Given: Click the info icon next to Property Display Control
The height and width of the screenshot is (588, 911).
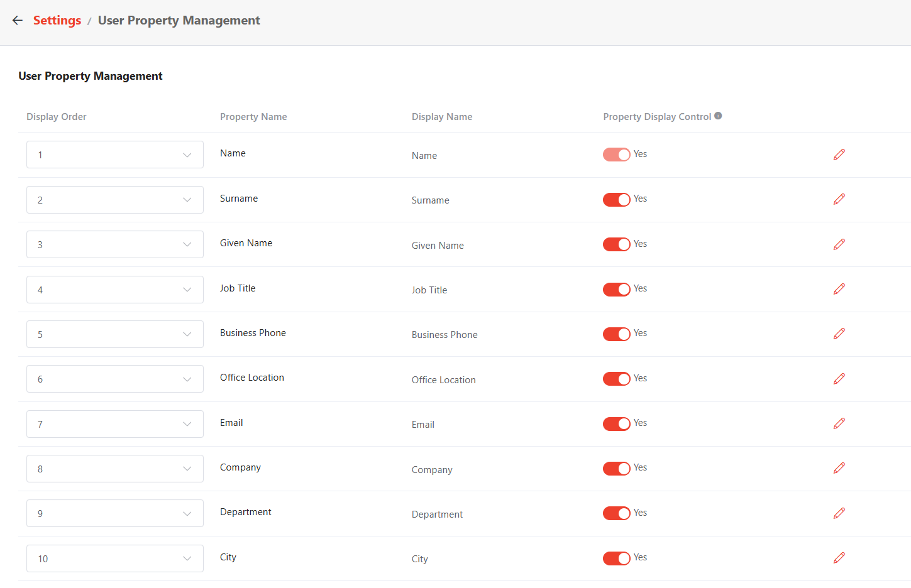Looking at the screenshot, I should click(717, 116).
